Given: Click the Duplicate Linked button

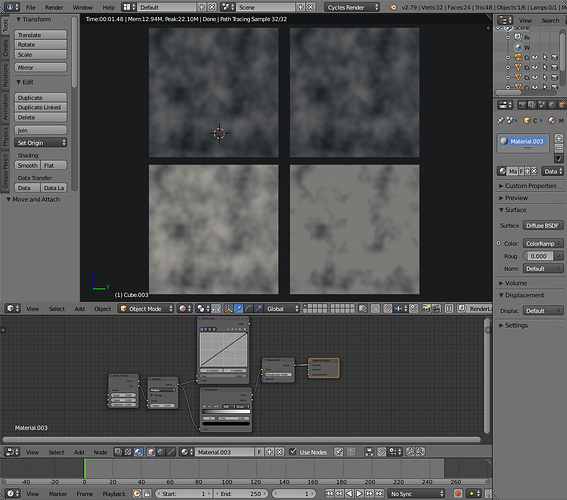Looking at the screenshot, I should point(41,107).
